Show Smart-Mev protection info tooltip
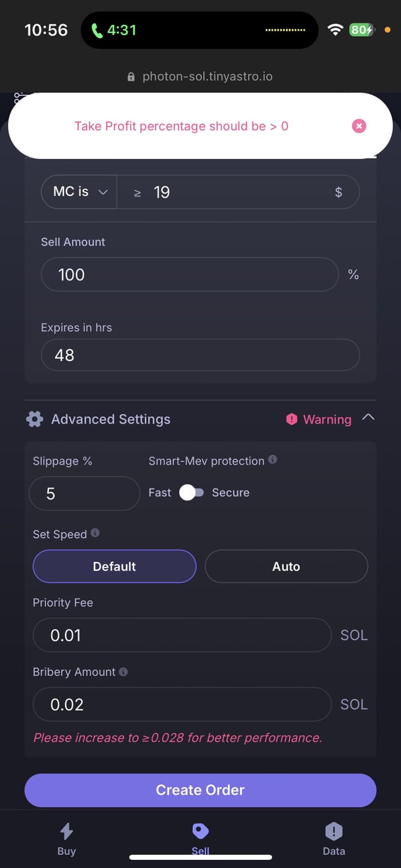Image resolution: width=401 pixels, height=868 pixels. [273, 460]
